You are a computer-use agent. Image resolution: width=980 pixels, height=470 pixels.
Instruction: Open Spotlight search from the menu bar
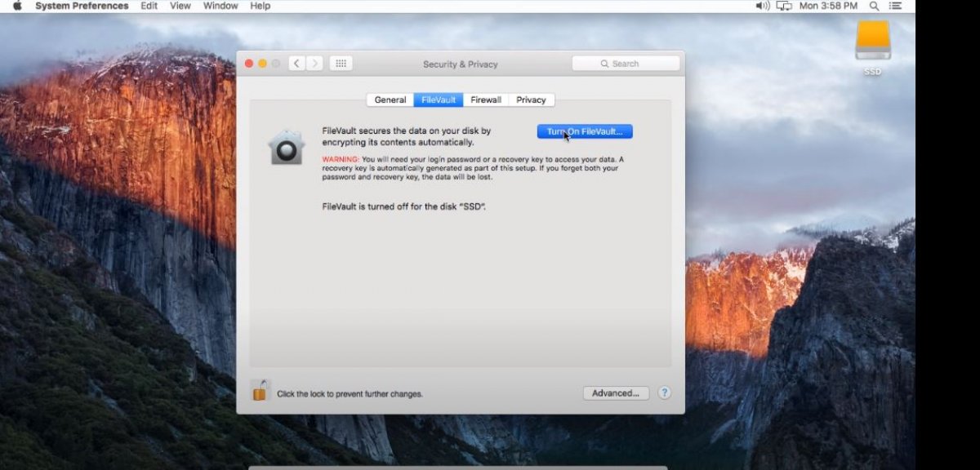[874, 6]
